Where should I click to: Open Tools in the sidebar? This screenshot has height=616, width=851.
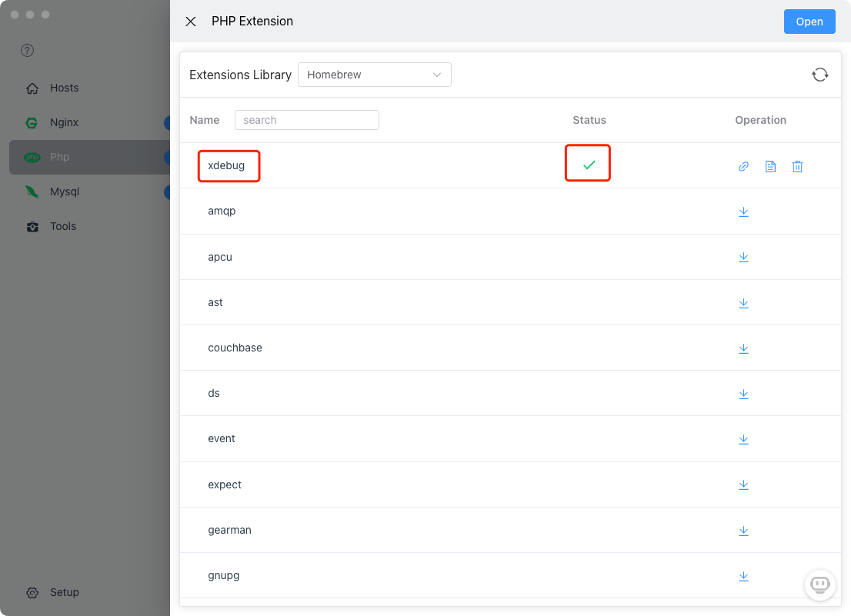(89, 227)
